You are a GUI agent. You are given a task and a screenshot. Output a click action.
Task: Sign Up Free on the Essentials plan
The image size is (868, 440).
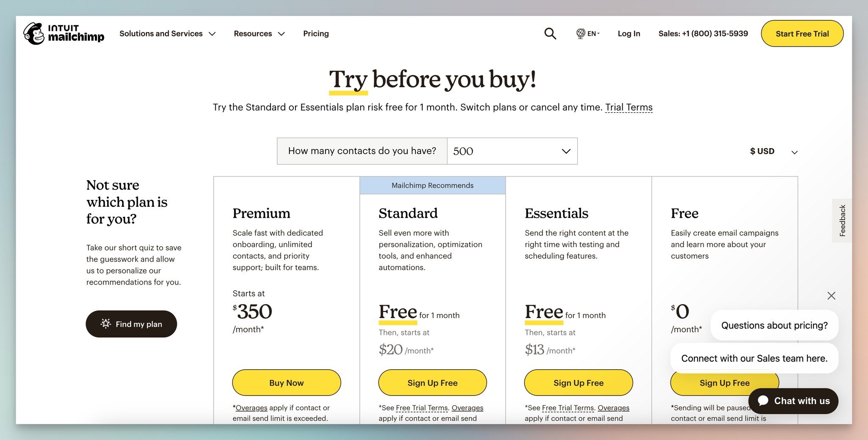578,382
